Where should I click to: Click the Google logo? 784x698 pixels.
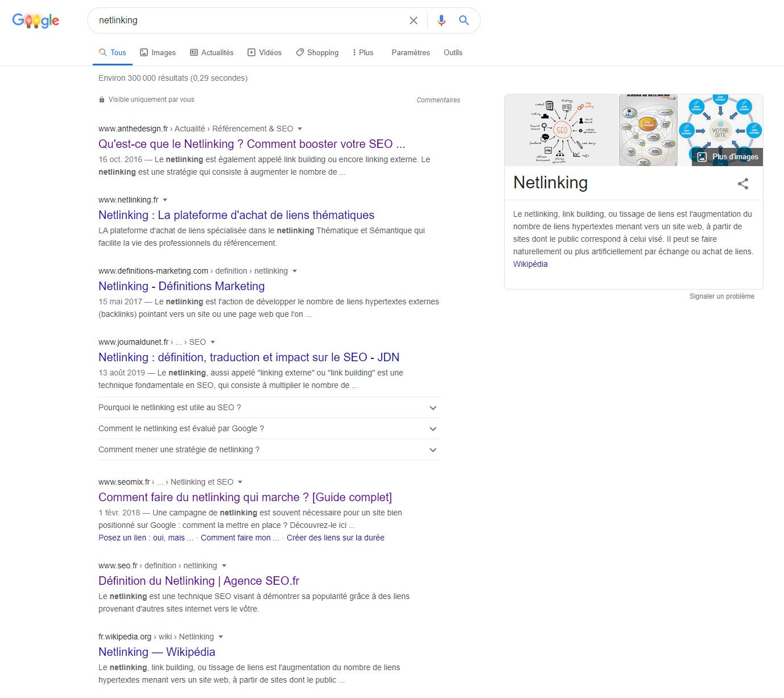(36, 20)
